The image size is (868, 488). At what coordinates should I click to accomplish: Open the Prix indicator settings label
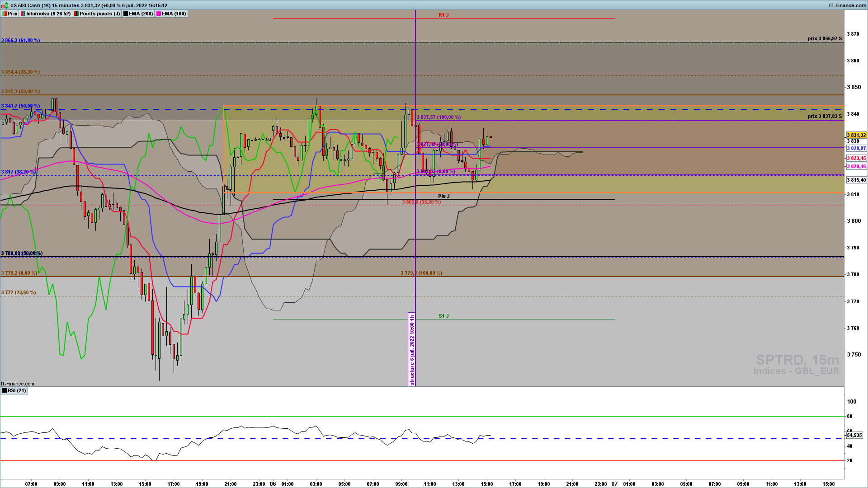[9, 14]
